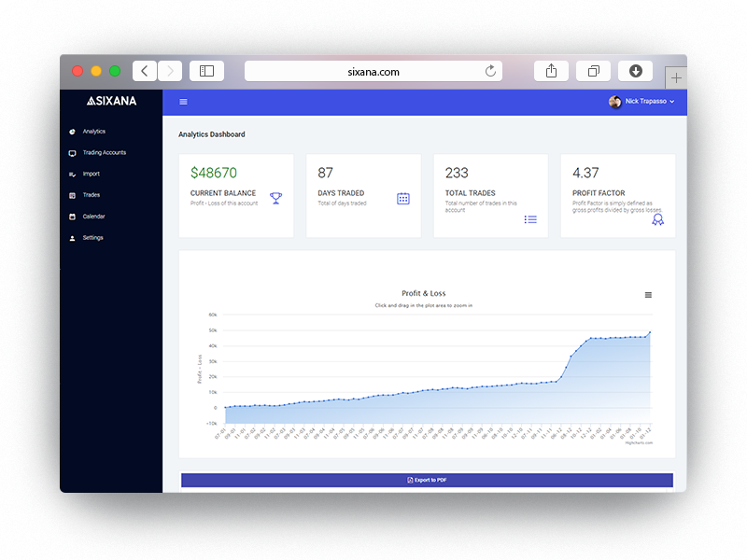Click the Highcharts.com credit link
The height and width of the screenshot is (560, 747).
pyautogui.click(x=639, y=442)
